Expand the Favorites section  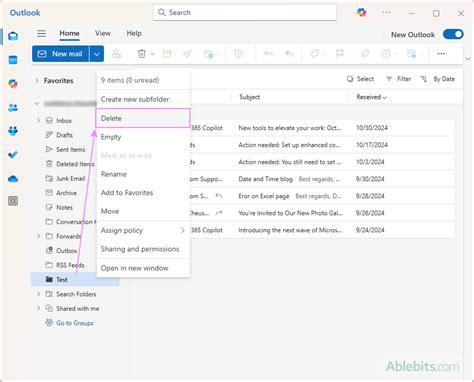[x=37, y=81]
